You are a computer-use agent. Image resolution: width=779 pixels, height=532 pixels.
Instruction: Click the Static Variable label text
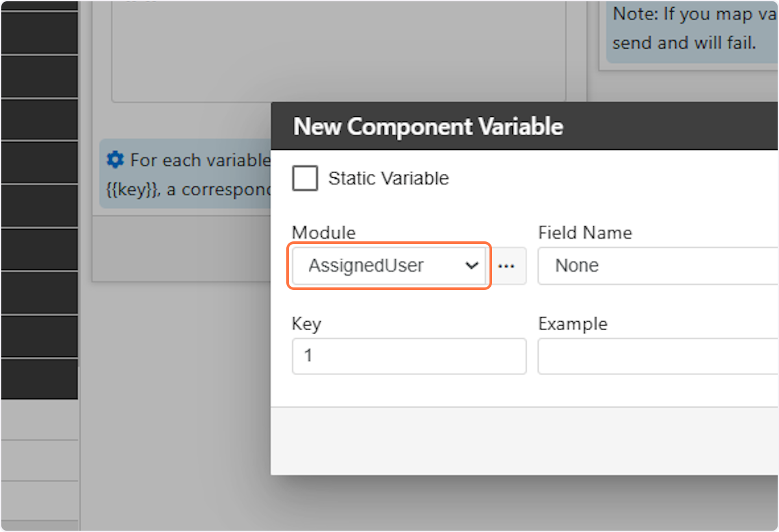click(388, 178)
